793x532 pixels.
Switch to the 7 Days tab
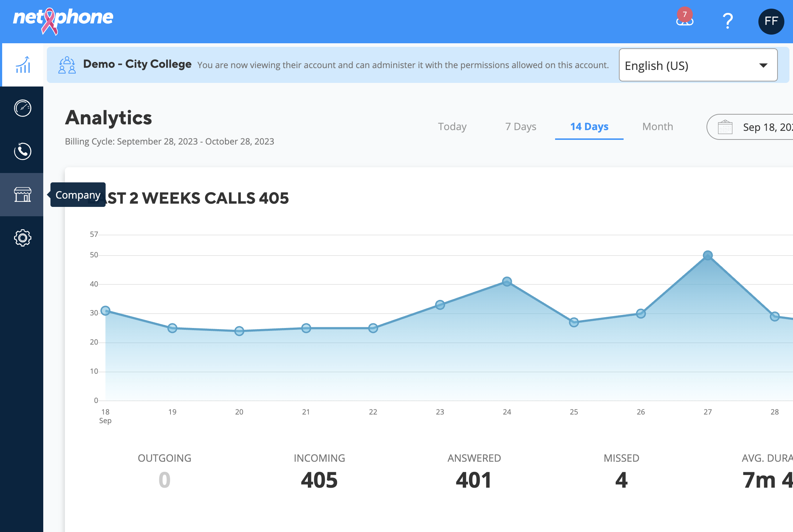click(520, 127)
